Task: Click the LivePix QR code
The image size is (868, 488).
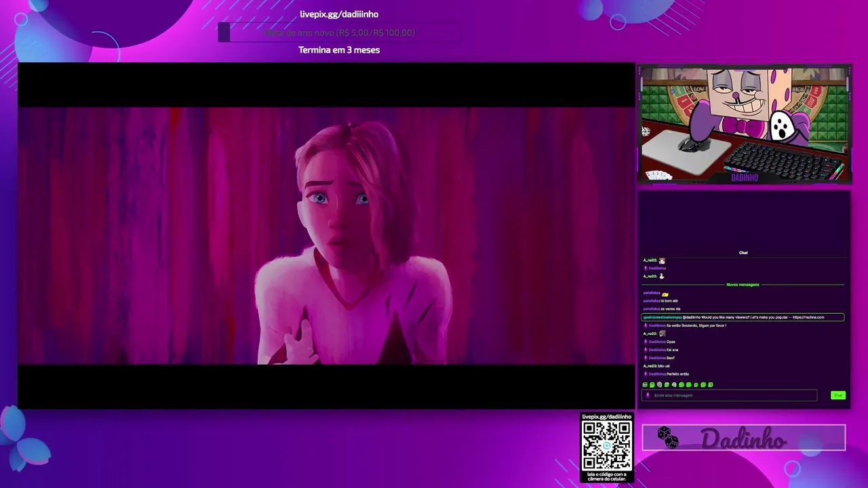Action: tap(606, 446)
